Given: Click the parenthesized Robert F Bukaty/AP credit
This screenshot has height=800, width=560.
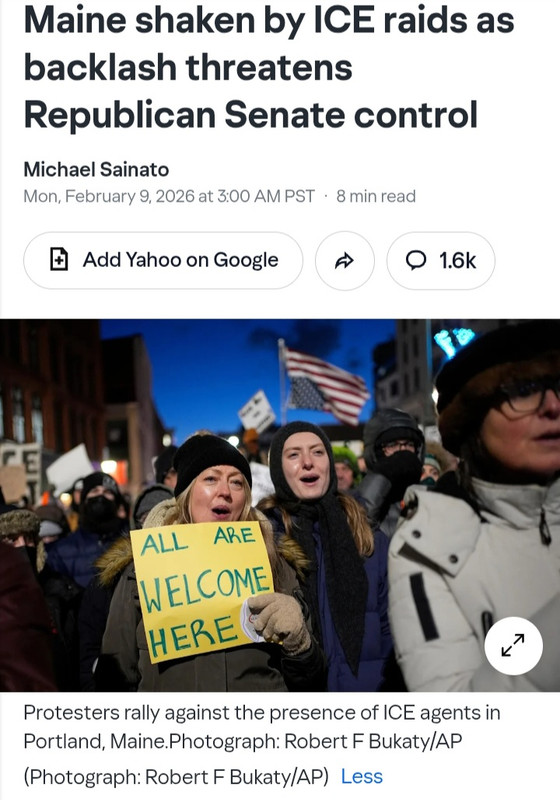Looking at the screenshot, I should coord(176,776).
